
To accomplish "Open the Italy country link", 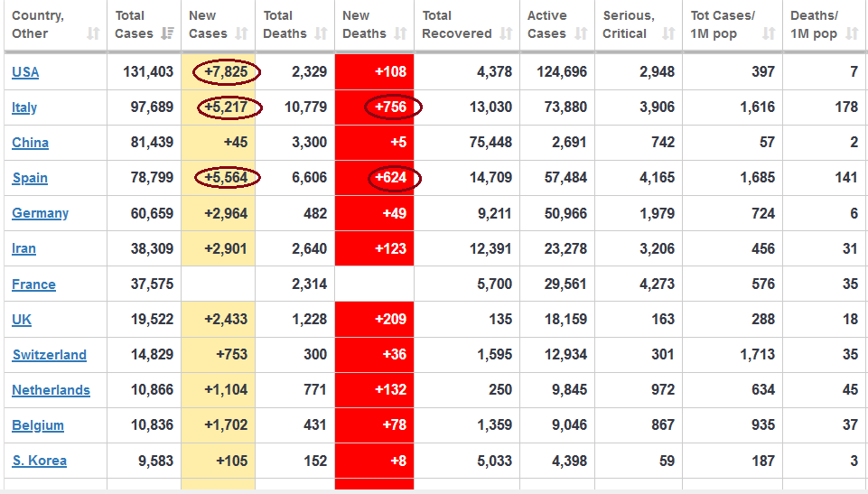I will [x=24, y=107].
